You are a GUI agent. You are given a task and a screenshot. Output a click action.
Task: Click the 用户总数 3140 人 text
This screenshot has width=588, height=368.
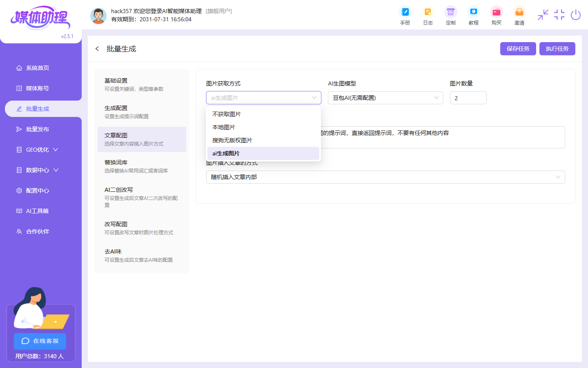[40, 356]
